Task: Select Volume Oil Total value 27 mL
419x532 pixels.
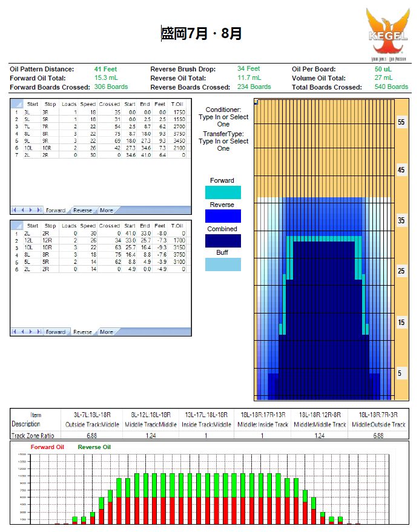Action: click(383, 77)
